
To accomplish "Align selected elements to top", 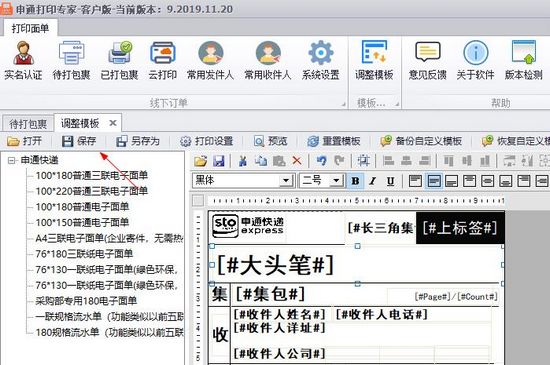I will [449, 161].
